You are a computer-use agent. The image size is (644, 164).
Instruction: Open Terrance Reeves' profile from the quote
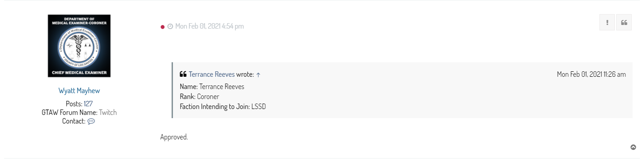coord(212,75)
